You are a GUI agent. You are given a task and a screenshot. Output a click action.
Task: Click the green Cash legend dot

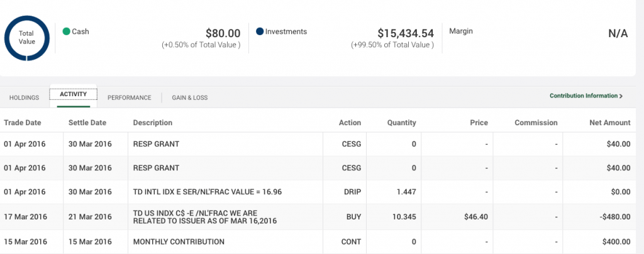click(66, 31)
